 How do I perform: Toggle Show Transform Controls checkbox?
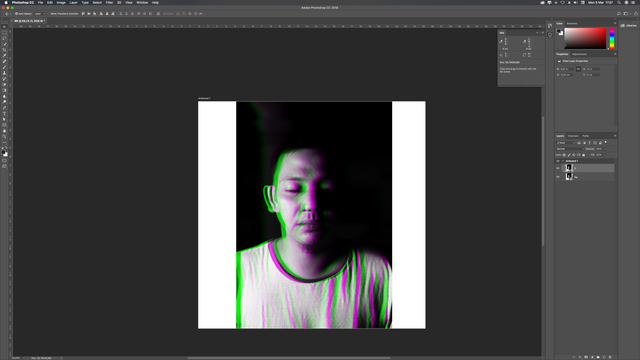49,13
